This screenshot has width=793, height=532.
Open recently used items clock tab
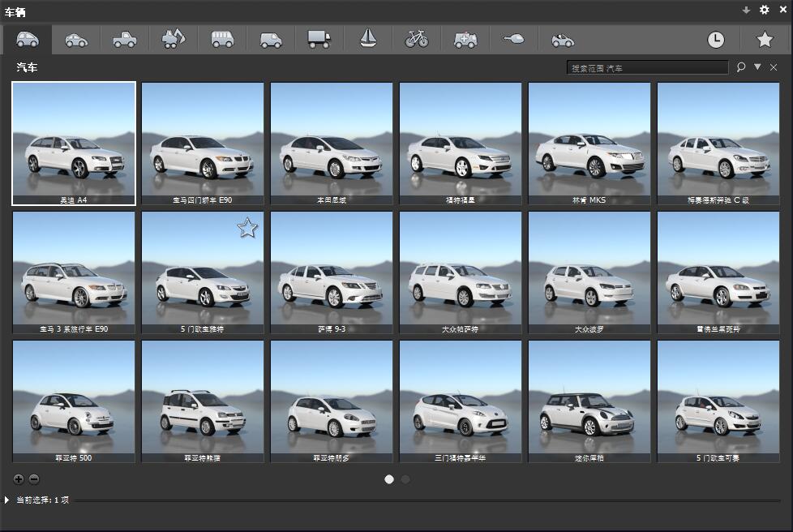715,40
